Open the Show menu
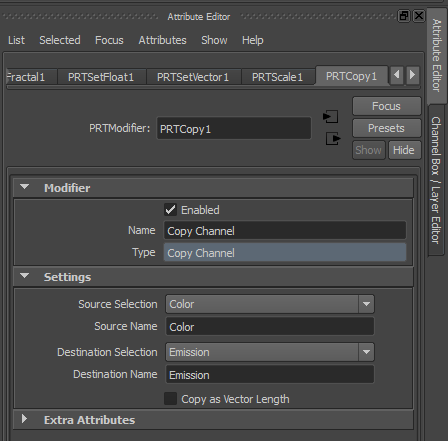Screen dimensions: 448x441 coord(214,40)
